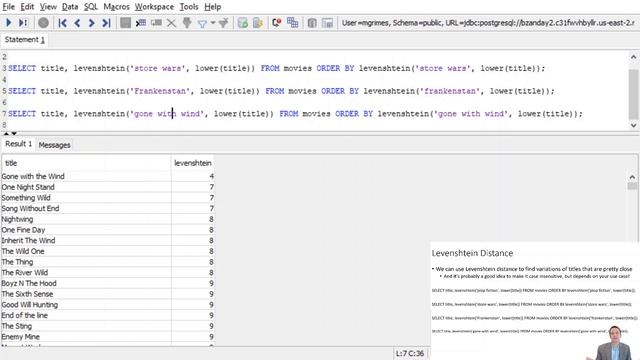
Task: Switch to the Messages tab
Action: pyautogui.click(x=54, y=145)
